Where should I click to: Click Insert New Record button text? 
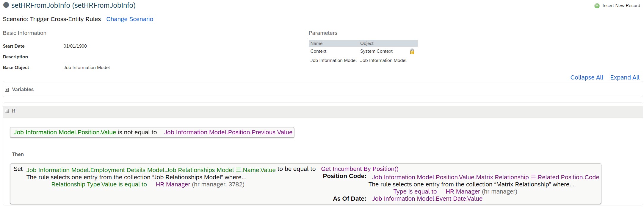(621, 6)
